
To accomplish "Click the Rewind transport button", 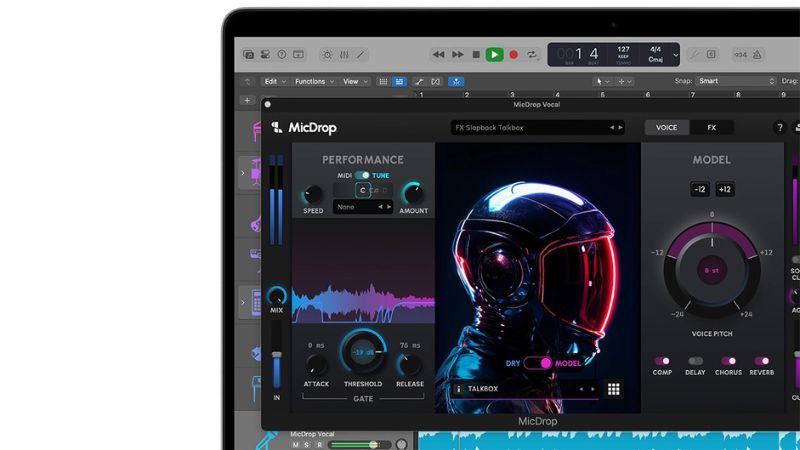I will click(x=438, y=54).
